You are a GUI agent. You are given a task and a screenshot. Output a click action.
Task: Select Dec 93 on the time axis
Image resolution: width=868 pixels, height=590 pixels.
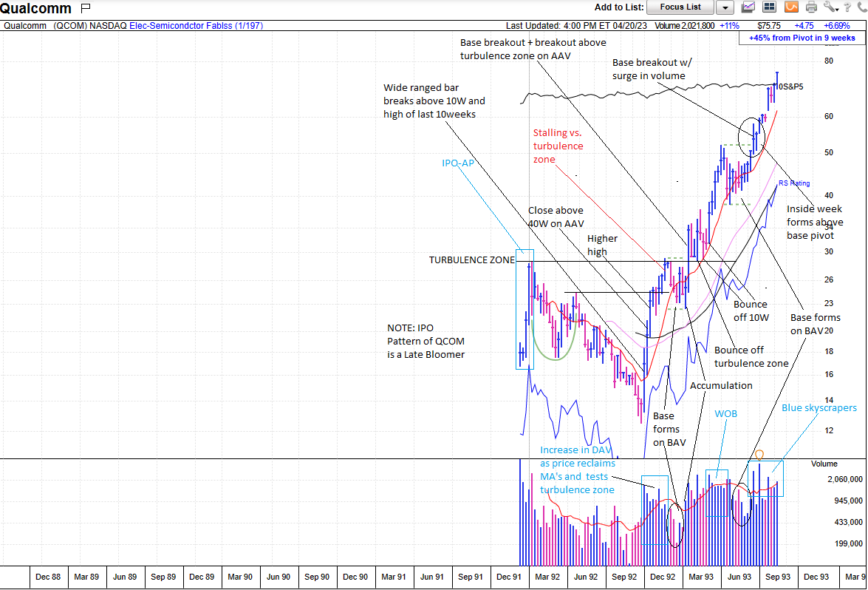point(816,577)
